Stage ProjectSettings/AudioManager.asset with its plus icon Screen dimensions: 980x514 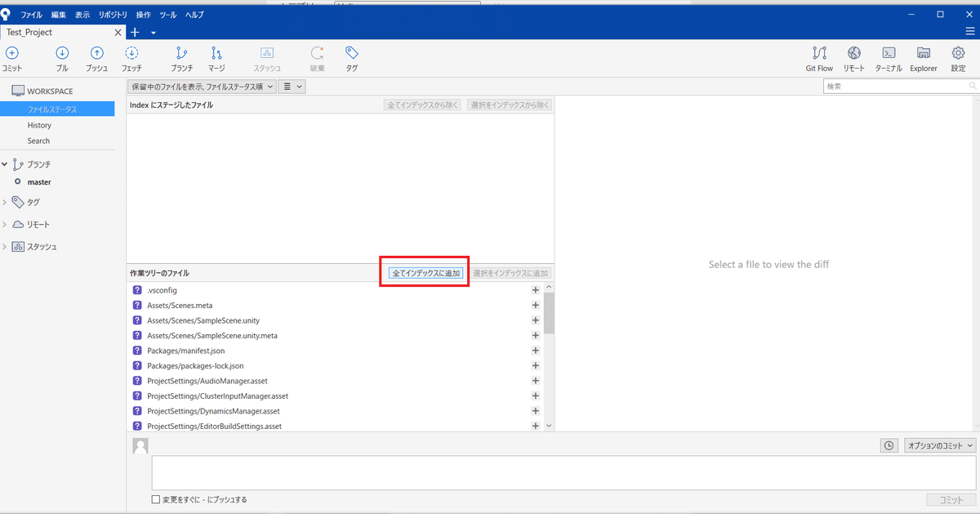pyautogui.click(x=536, y=381)
